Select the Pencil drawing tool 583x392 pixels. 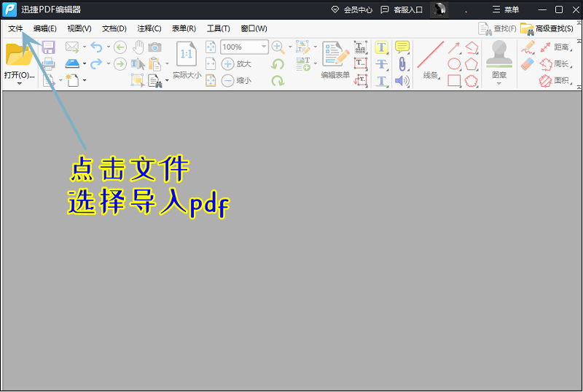(x=528, y=47)
